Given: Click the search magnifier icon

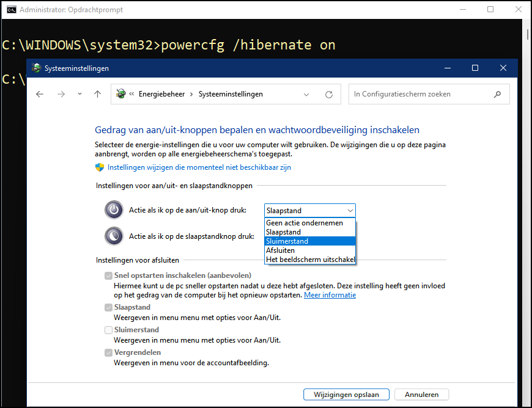Looking at the screenshot, I should (497, 94).
